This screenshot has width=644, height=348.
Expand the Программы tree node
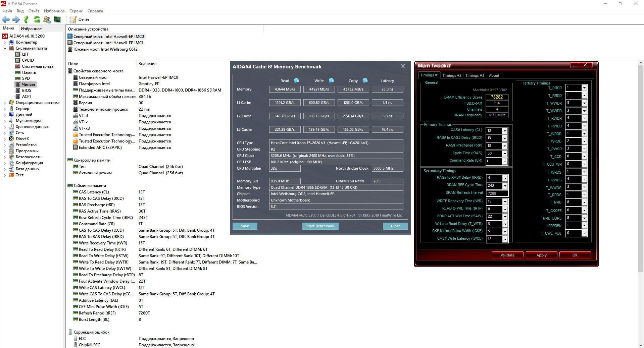tap(5, 151)
